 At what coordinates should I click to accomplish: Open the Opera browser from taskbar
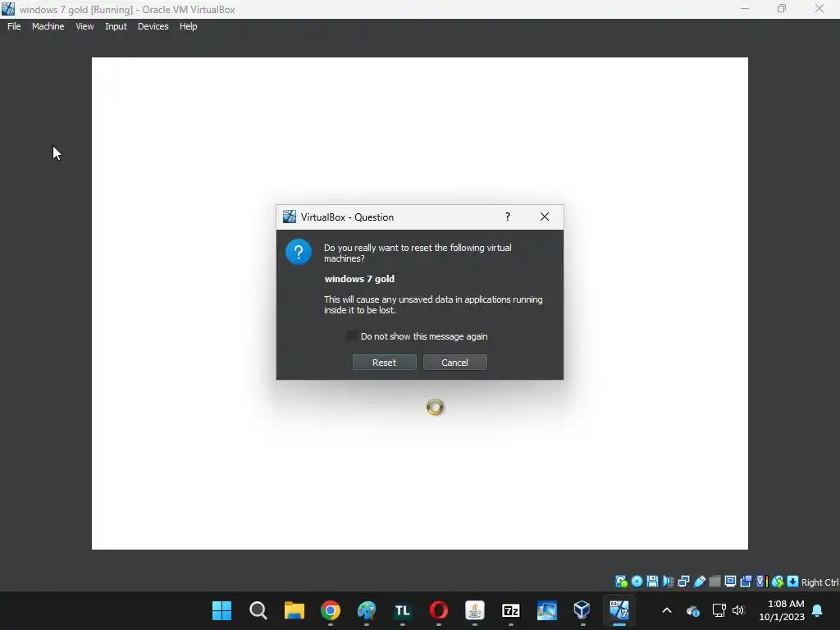(x=439, y=610)
